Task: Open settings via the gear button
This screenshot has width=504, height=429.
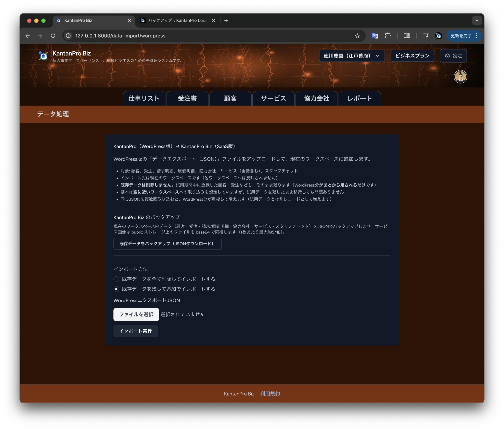Action: [x=453, y=56]
